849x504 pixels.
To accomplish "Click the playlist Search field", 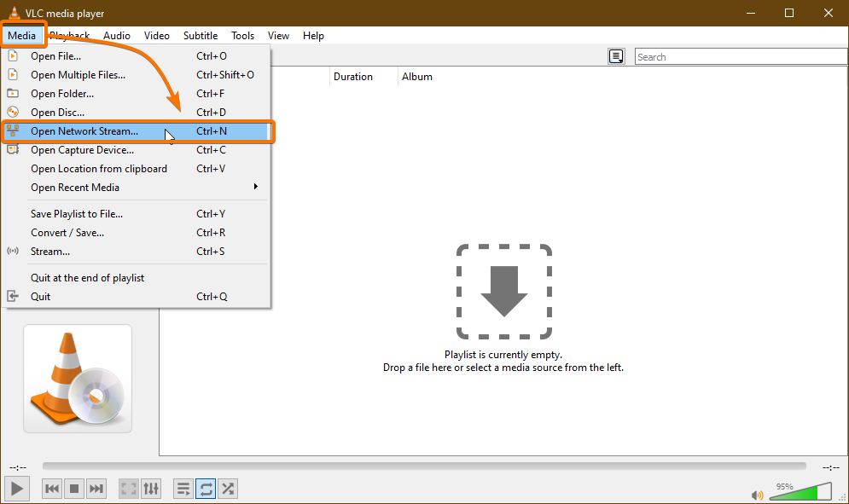I will [x=739, y=57].
